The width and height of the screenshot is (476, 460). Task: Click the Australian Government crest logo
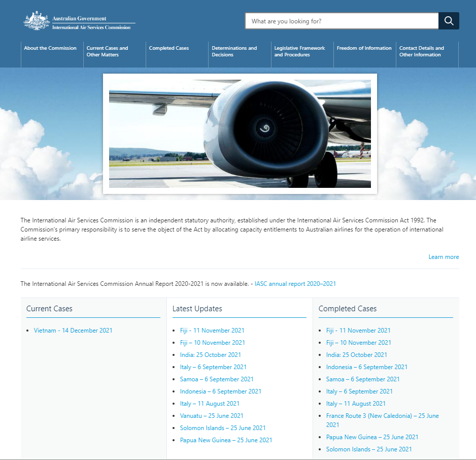point(36,21)
